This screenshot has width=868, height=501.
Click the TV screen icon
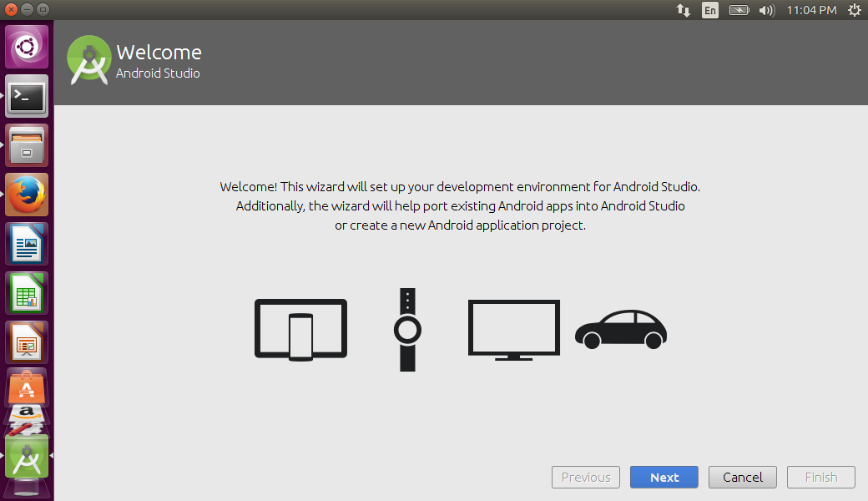514,330
